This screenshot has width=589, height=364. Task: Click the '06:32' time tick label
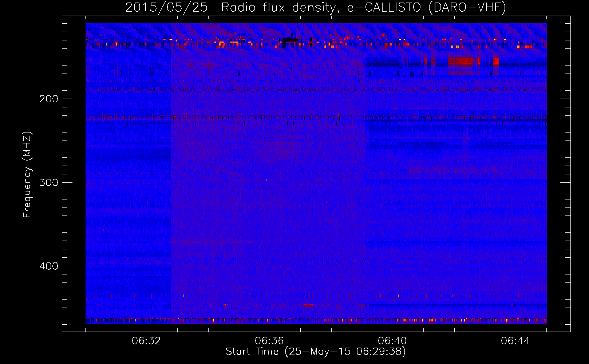(x=146, y=341)
